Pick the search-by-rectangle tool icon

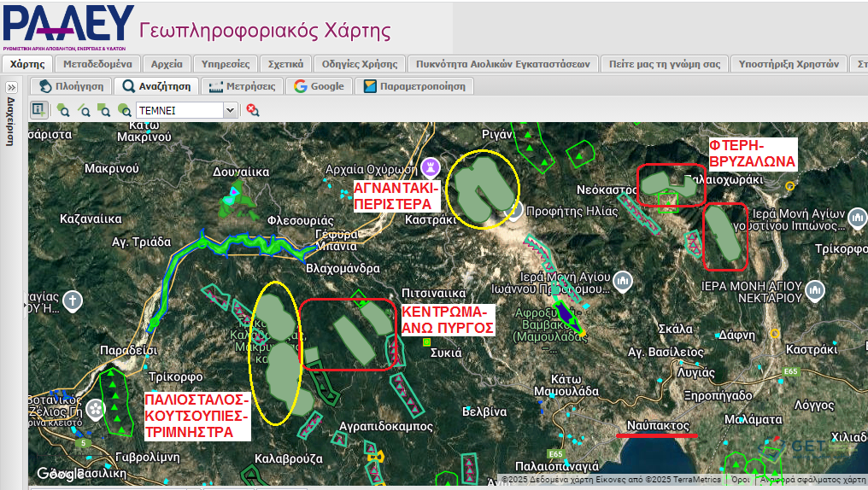pyautogui.click(x=103, y=110)
